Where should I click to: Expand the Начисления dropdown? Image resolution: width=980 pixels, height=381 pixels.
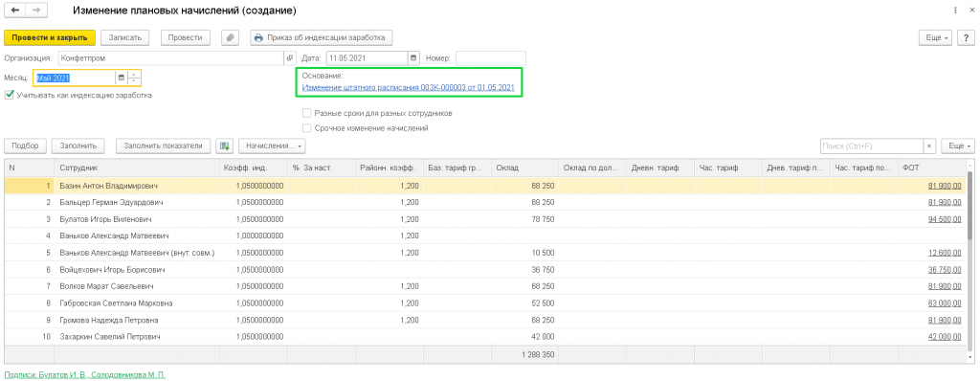(273, 146)
